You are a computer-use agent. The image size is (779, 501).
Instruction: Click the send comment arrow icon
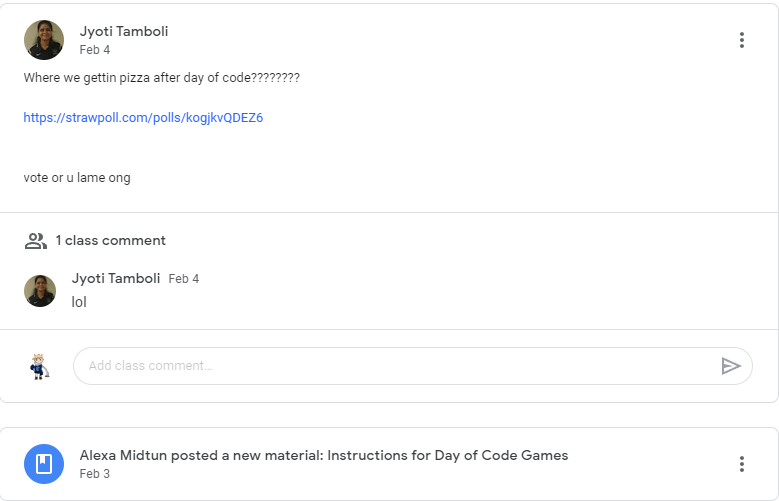(731, 366)
